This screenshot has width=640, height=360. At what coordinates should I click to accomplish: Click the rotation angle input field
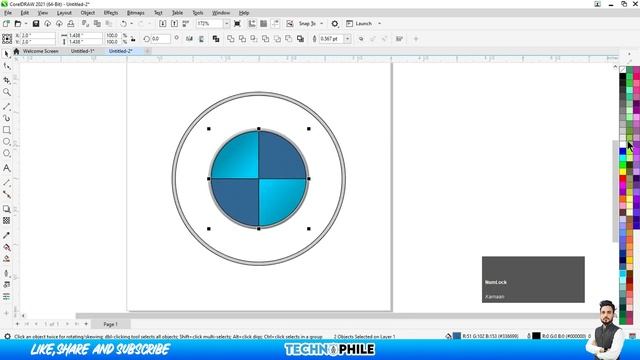coord(161,39)
